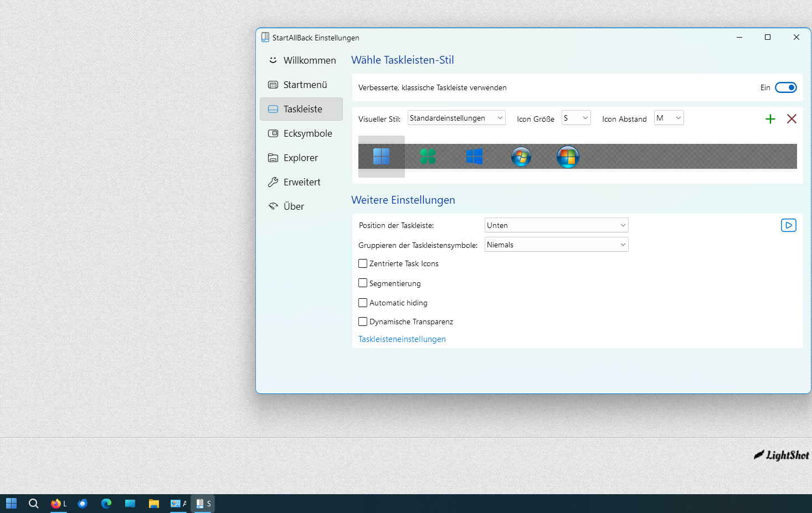Pick the Windows 10 flat logo start icon
Viewport: 812px width, 513px height.
(474, 157)
